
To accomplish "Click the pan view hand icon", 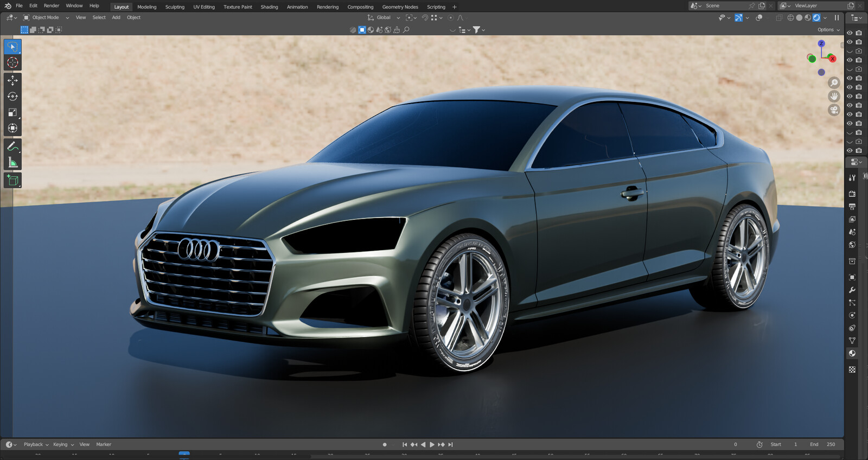I will tap(834, 97).
